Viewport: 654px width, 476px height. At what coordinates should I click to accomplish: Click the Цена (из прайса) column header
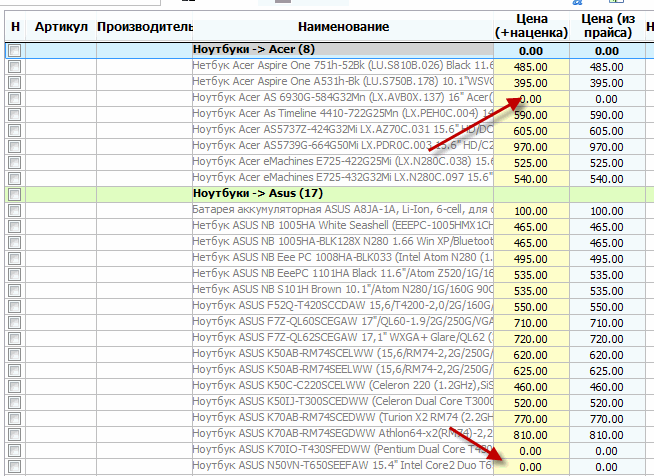[608, 26]
